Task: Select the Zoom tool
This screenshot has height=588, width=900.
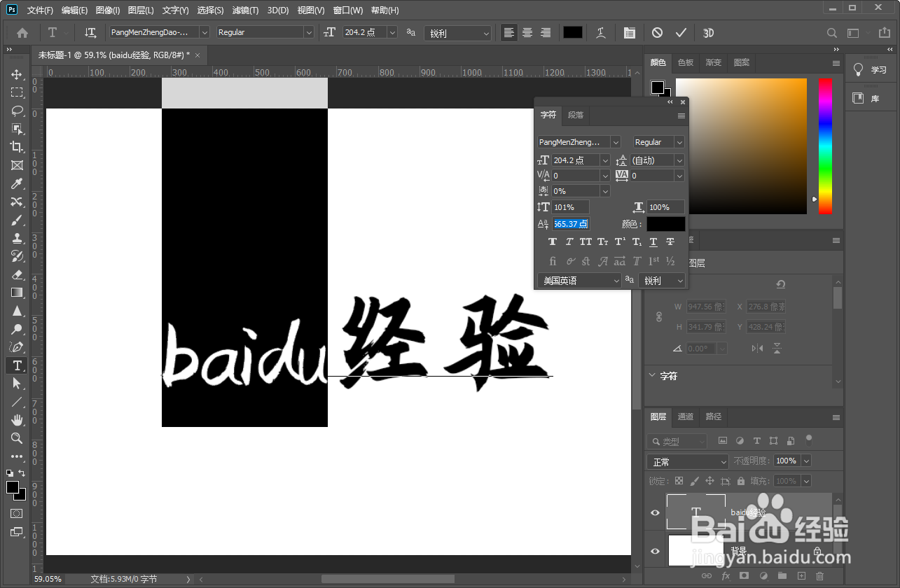Action: tap(17, 438)
